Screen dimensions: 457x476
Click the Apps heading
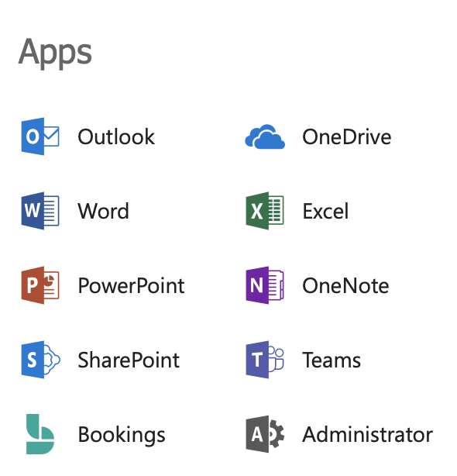[x=55, y=53]
